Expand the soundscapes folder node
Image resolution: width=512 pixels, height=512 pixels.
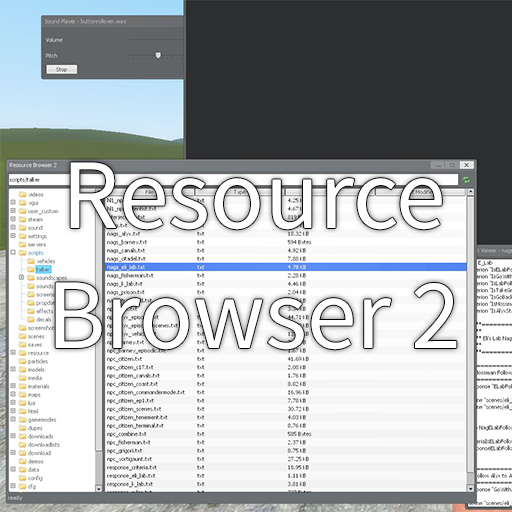[21, 277]
